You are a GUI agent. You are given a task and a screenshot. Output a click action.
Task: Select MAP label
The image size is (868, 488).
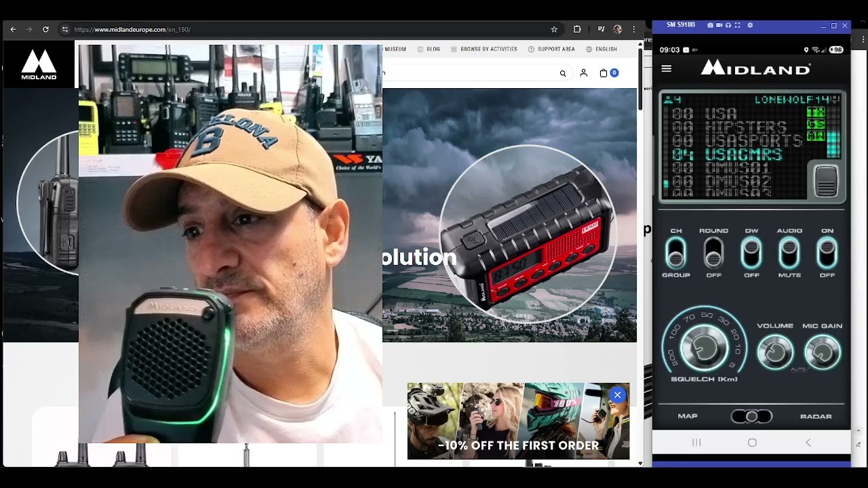click(688, 416)
